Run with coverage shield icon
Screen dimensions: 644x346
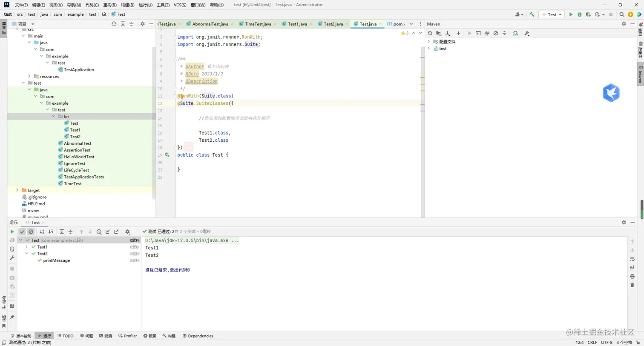pos(588,14)
